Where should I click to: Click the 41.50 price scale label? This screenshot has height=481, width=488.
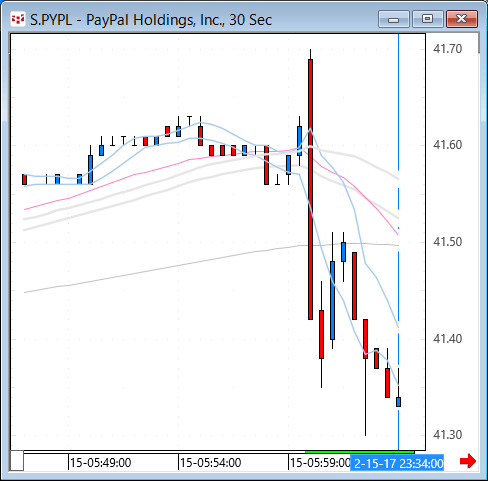coord(447,242)
